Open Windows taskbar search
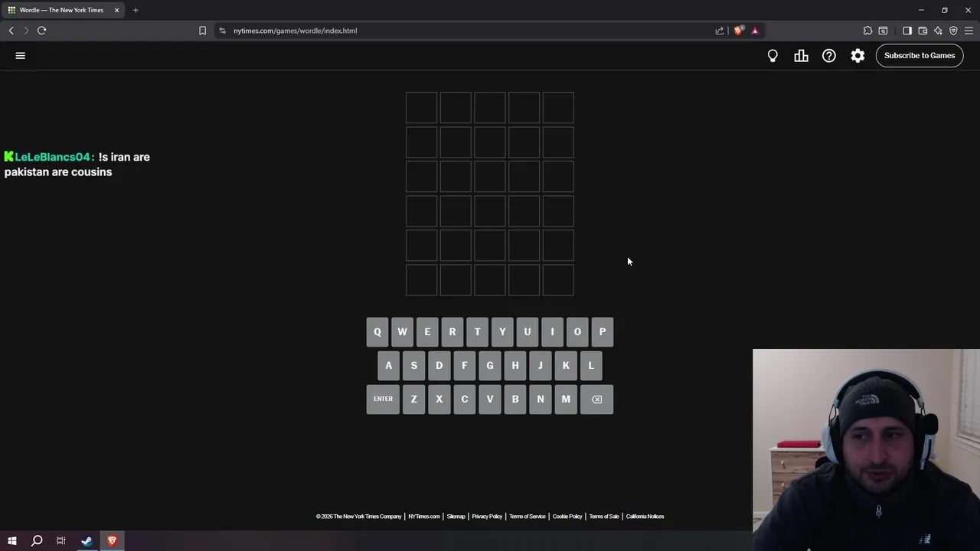This screenshot has height=551, width=980. point(37,541)
